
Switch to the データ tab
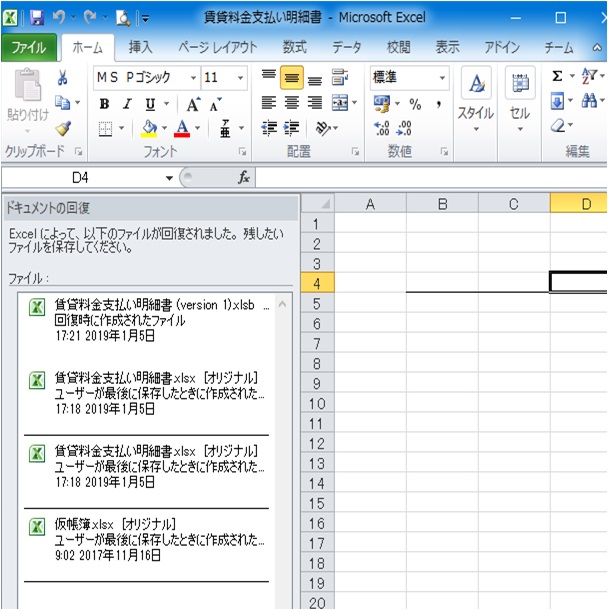pos(346,47)
